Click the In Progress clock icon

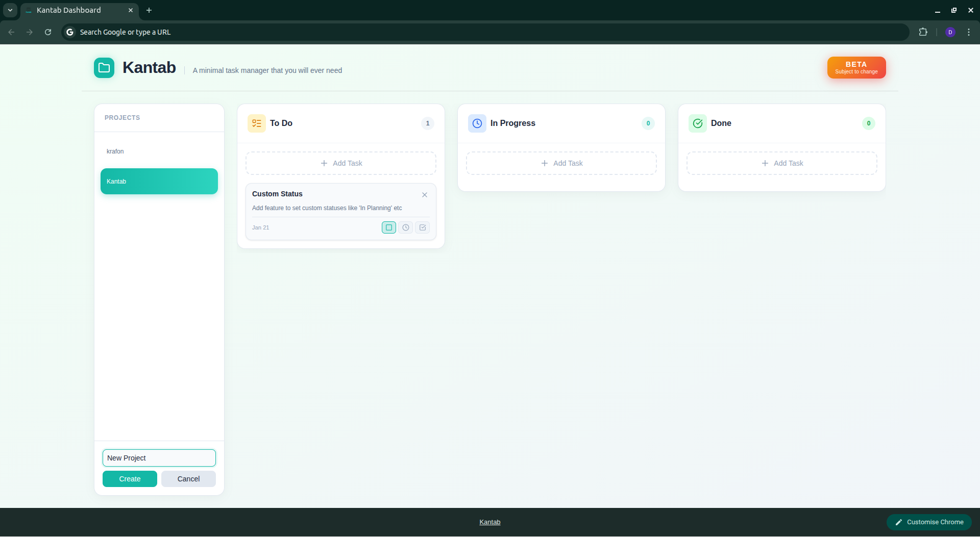point(477,123)
